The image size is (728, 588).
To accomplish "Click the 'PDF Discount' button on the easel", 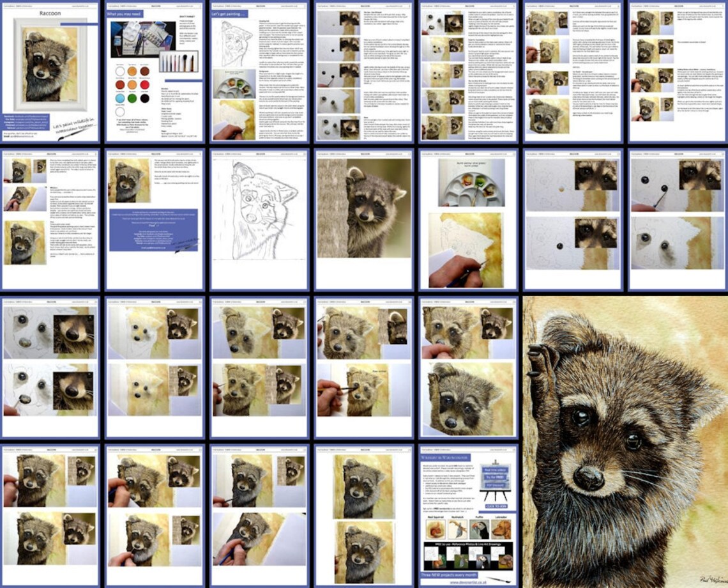I will pos(496,484).
